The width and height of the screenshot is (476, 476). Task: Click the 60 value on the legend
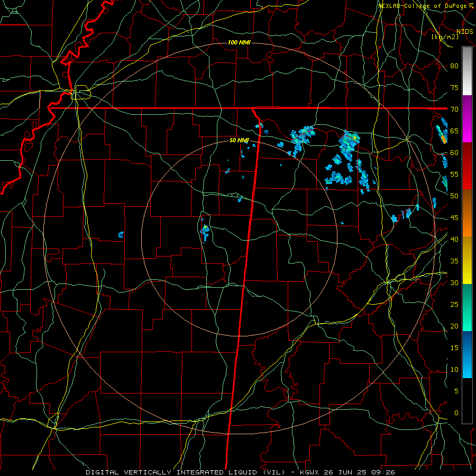[454, 153]
